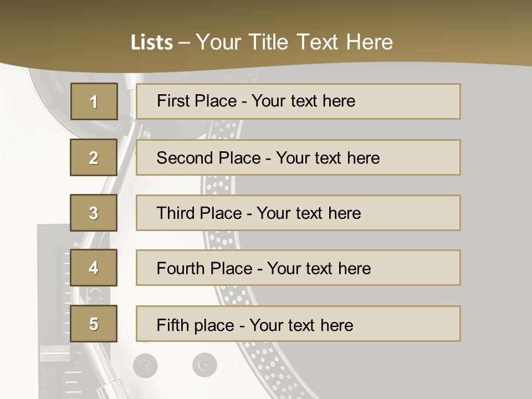Click 'First Place - Your text here' box

298,101
